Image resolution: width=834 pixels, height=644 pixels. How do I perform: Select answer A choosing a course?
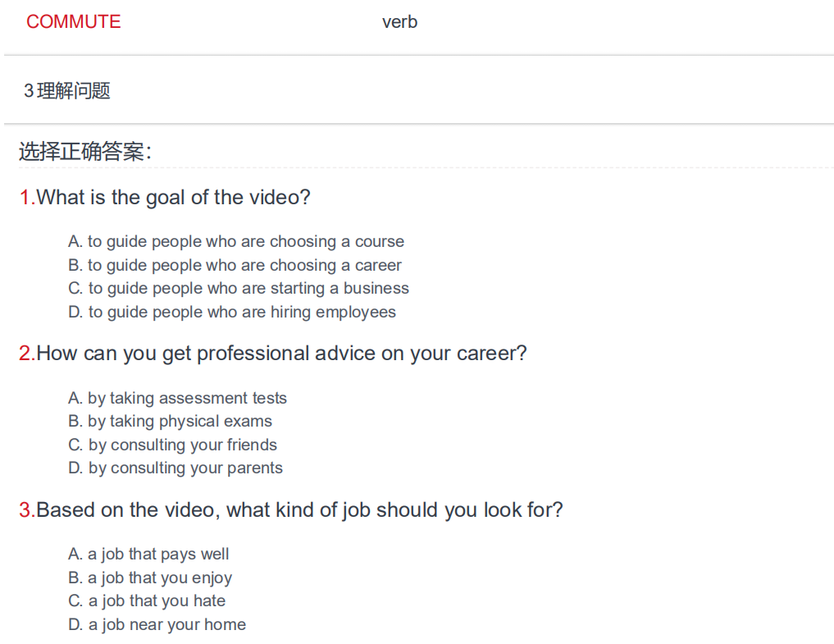pyautogui.click(x=236, y=242)
